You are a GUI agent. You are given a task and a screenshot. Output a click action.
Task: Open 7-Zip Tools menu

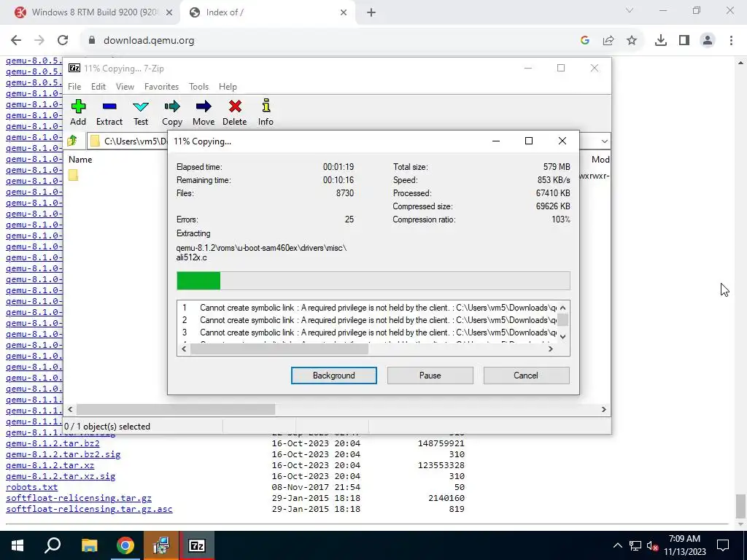pyautogui.click(x=198, y=87)
